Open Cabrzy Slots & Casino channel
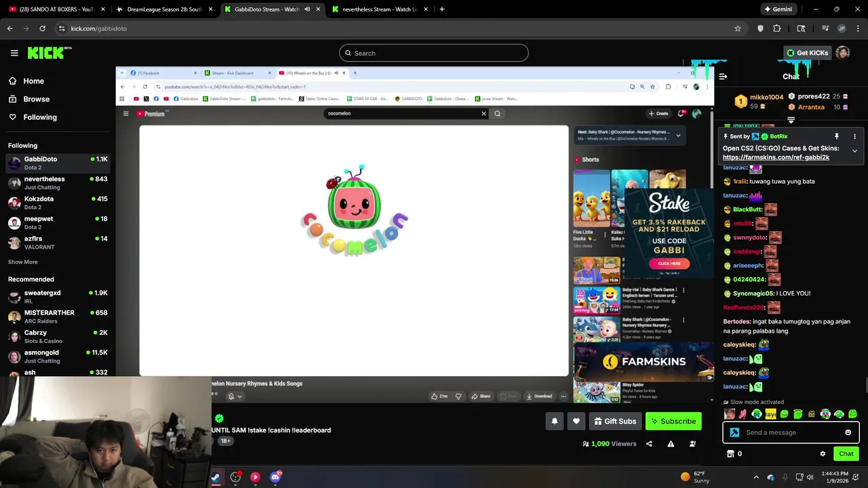 pyautogui.click(x=58, y=336)
